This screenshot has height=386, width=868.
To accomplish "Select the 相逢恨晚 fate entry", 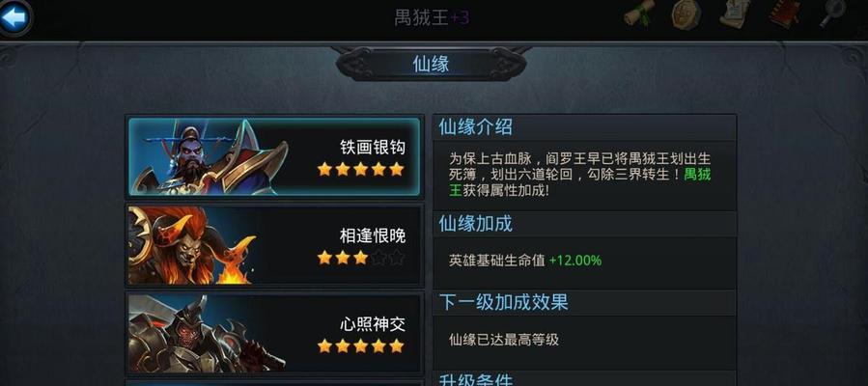I will [x=274, y=245].
